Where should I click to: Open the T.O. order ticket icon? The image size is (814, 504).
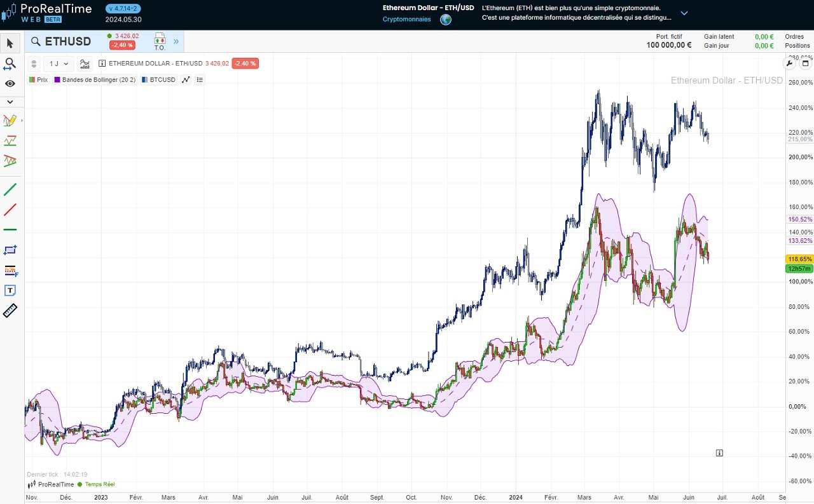[x=160, y=42]
